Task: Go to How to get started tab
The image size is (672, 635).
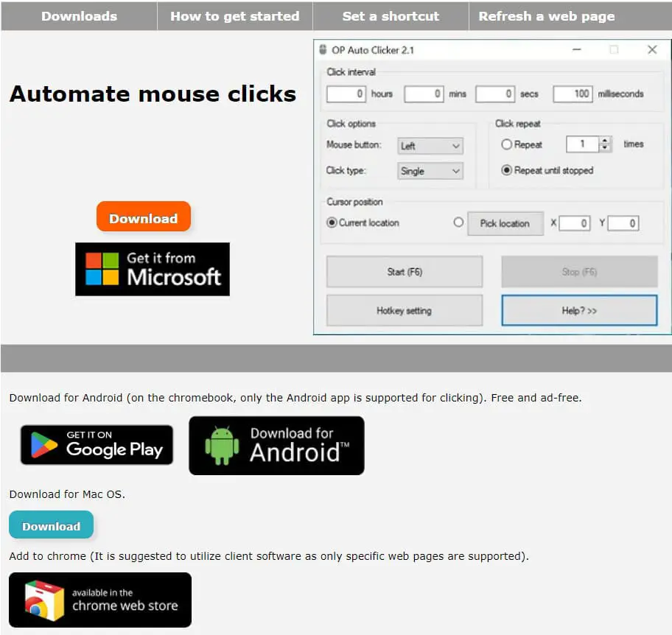Action: tap(235, 16)
